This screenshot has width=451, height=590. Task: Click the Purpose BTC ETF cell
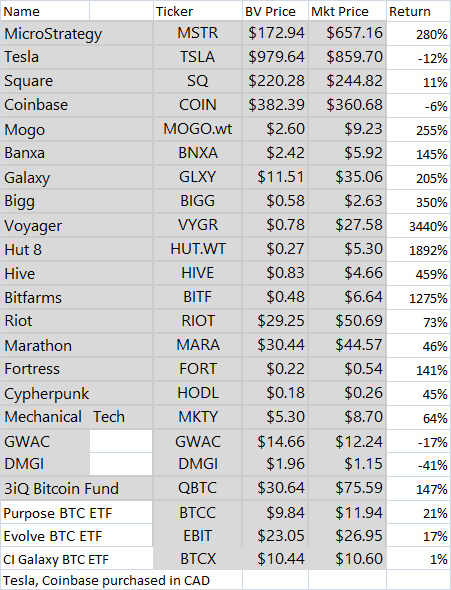pyautogui.click(x=77, y=512)
